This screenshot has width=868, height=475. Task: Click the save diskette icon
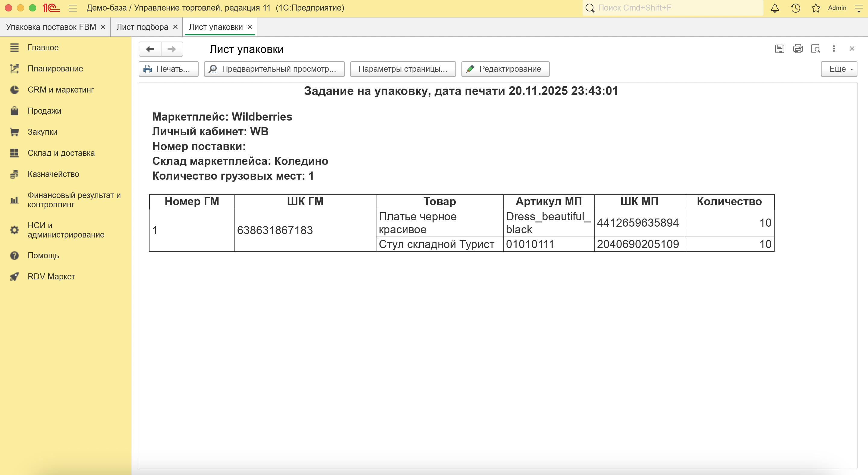(x=779, y=49)
